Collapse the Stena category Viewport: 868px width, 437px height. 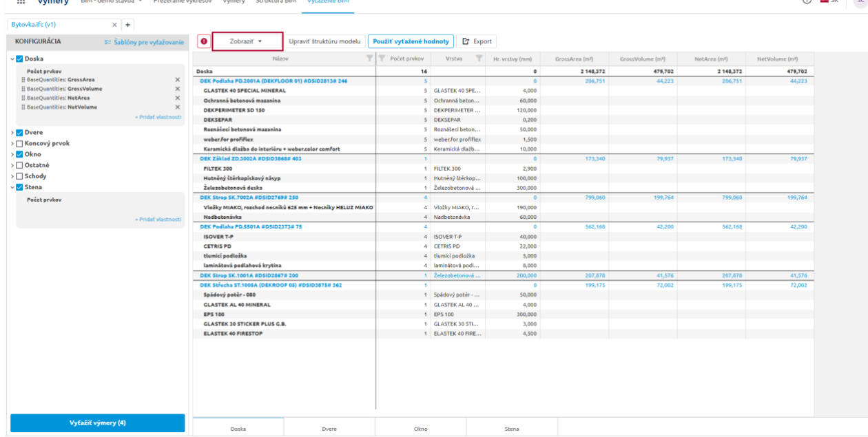pos(12,187)
